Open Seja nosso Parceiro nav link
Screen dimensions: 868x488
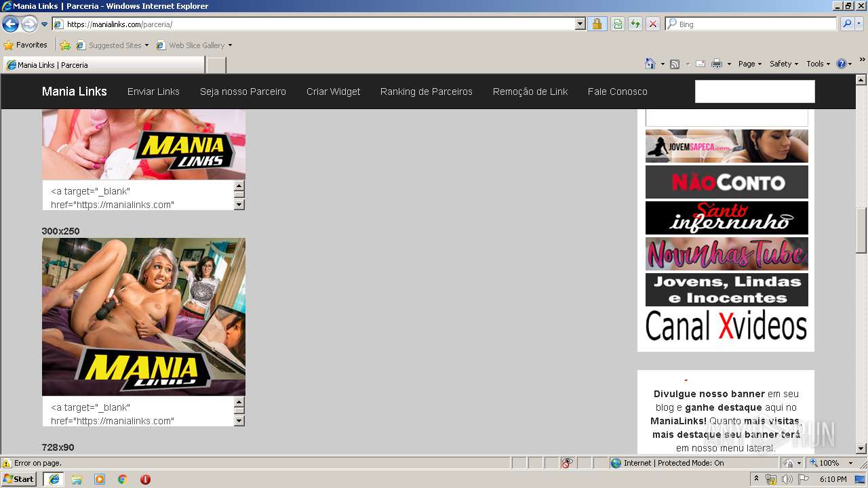coord(243,91)
